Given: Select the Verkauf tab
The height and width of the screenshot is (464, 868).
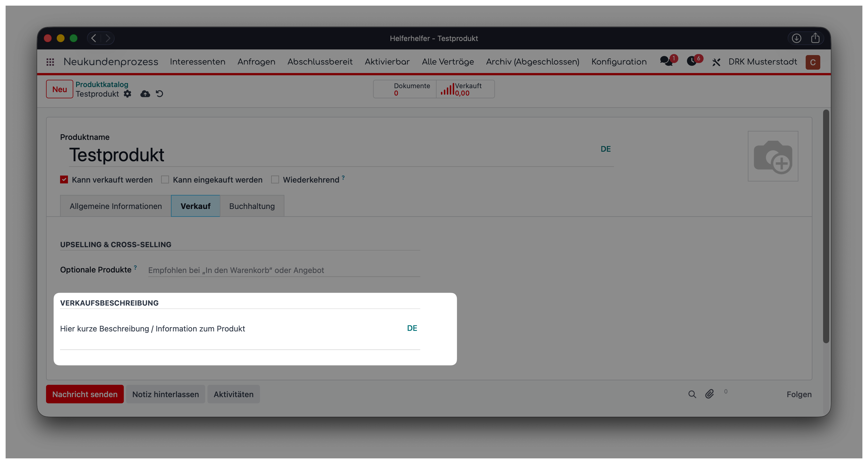Looking at the screenshot, I should (195, 206).
